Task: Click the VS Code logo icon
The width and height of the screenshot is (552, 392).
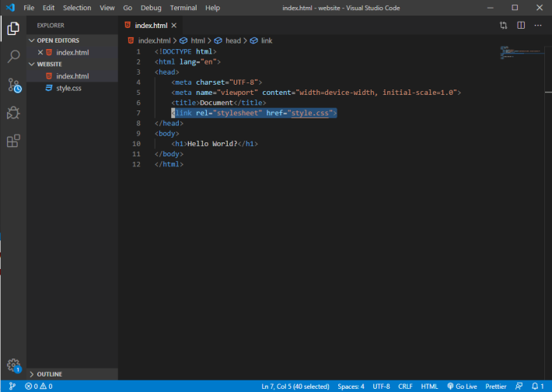Action: tap(10, 8)
